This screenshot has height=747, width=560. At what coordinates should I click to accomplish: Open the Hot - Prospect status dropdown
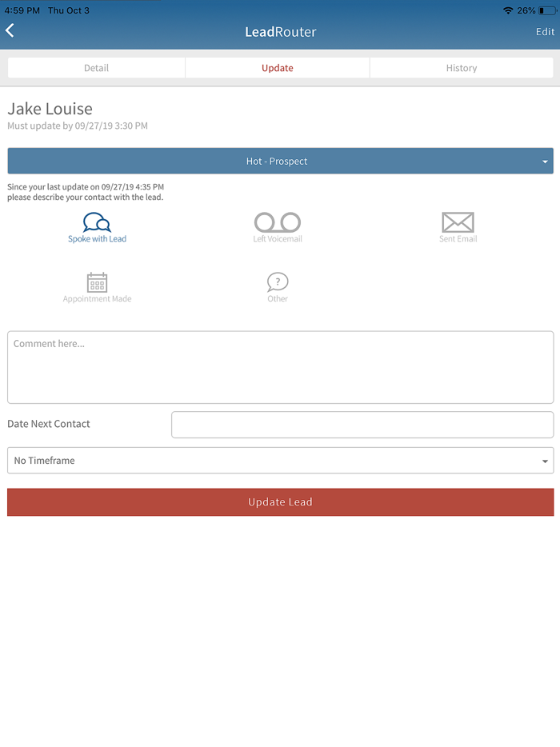280,161
